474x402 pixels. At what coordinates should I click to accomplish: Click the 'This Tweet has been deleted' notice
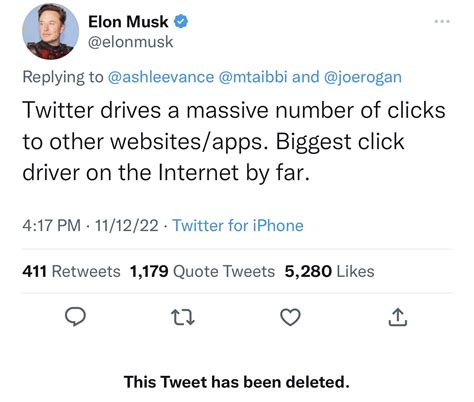(237, 382)
